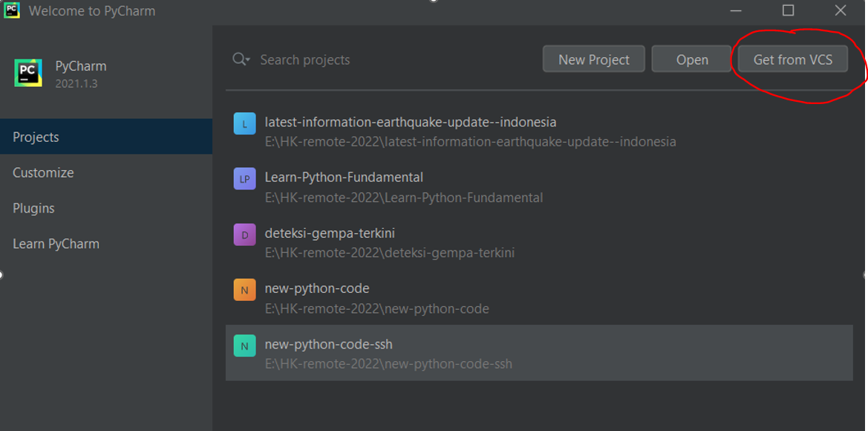
Task: Click the green new-python-code-ssh icon
Action: 244,345
